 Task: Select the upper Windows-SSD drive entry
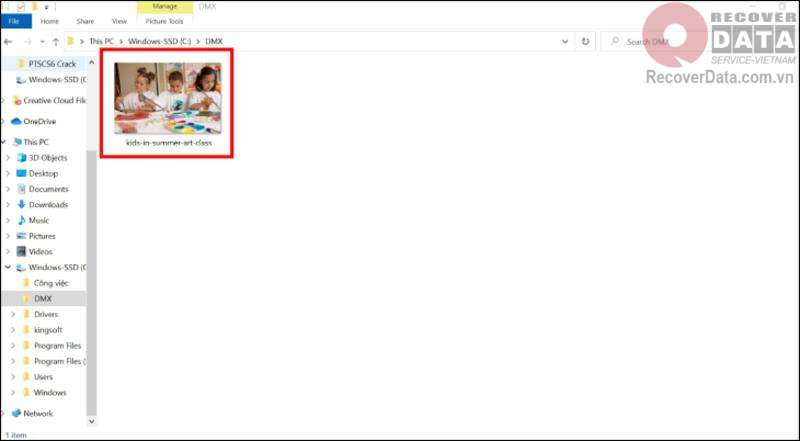pyautogui.click(x=56, y=80)
